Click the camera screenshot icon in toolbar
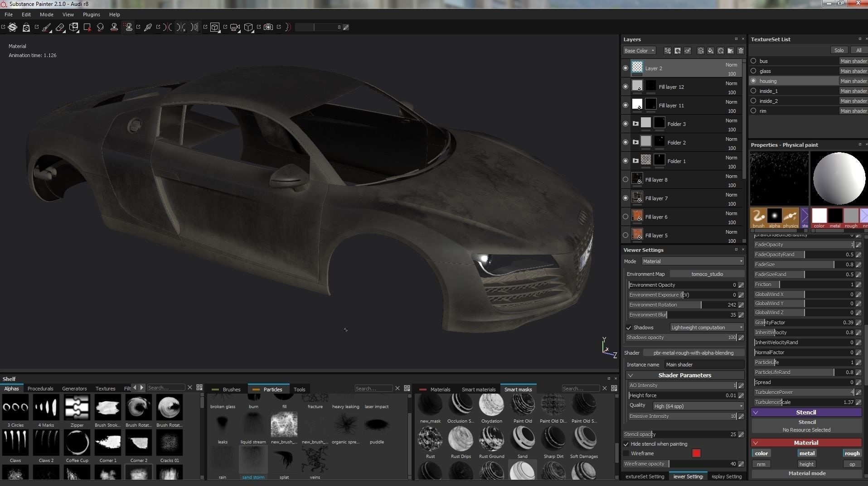 268,27
